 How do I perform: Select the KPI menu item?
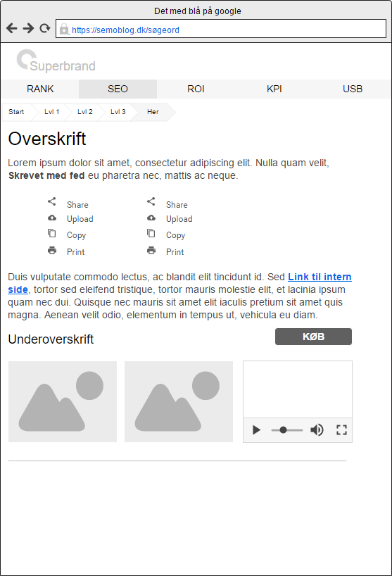[x=274, y=89]
